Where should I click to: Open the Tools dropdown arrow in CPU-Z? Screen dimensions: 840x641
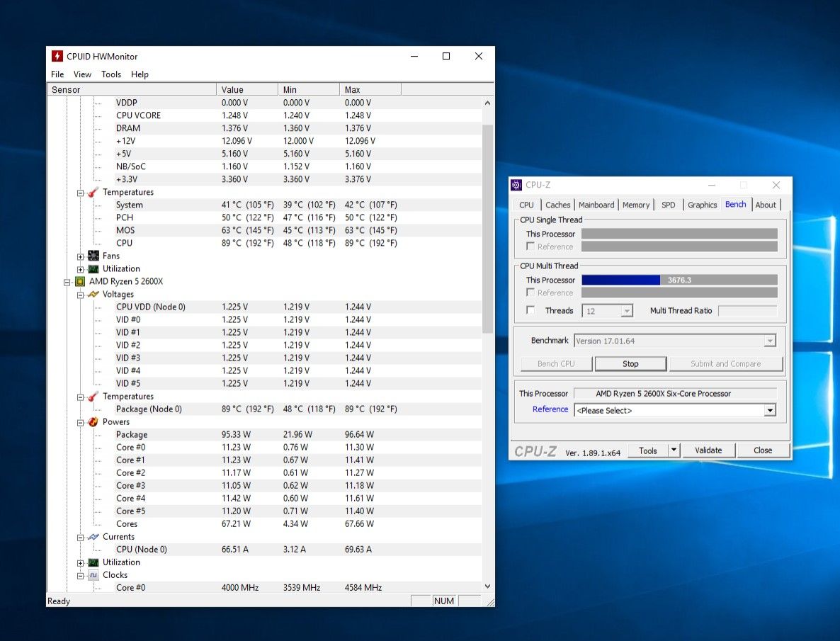click(x=674, y=450)
